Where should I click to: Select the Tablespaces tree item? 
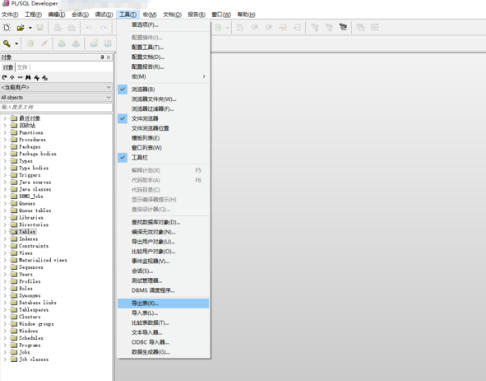(x=34, y=310)
